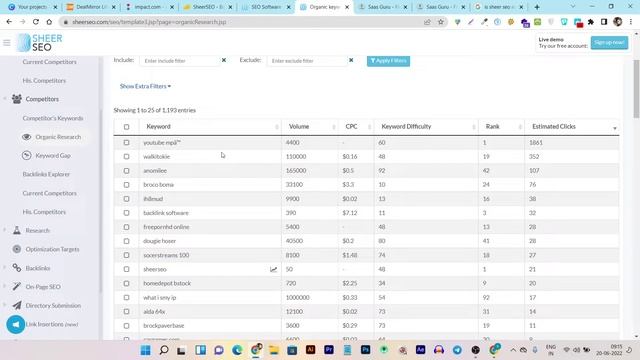
Task: Click the round megaphone announcement button
Action: pos(16,324)
